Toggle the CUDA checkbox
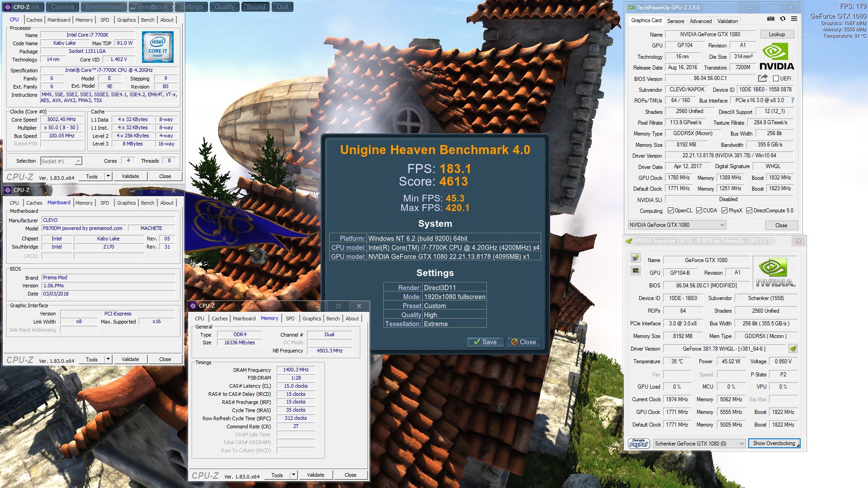 point(699,211)
